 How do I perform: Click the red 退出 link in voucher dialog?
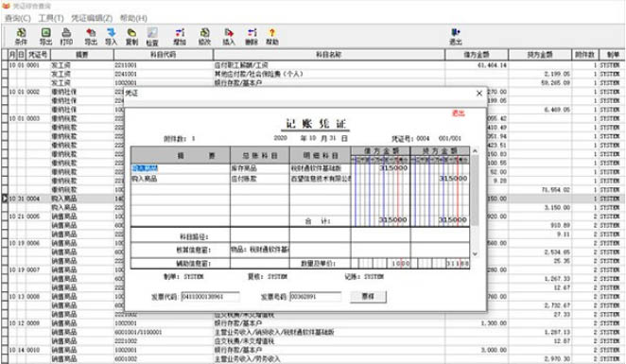[458, 113]
